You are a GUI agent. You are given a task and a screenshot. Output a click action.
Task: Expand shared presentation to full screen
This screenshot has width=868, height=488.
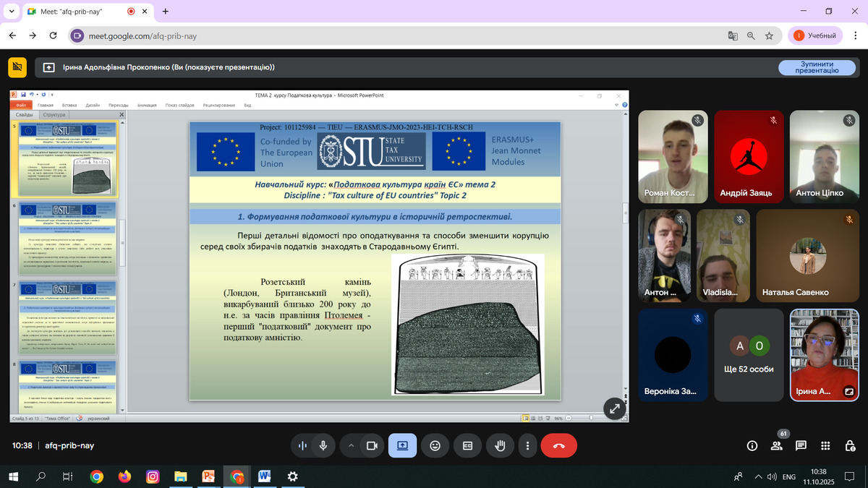click(614, 408)
